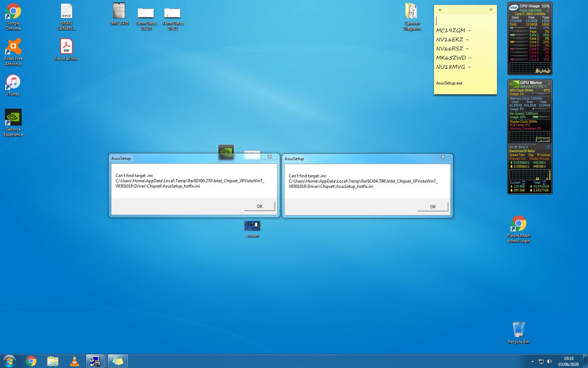
Task: Click AsusSetup.exe text in sticky note
Action: 449,83
